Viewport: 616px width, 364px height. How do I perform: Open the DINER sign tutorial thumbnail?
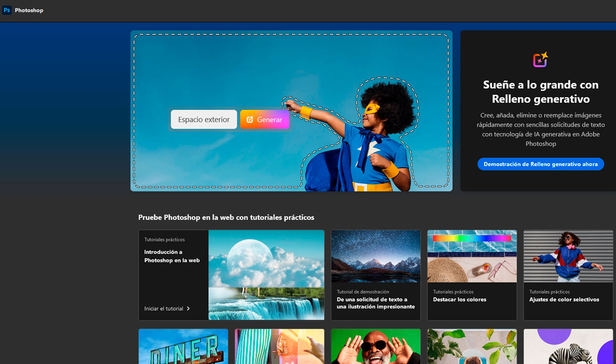(183, 347)
